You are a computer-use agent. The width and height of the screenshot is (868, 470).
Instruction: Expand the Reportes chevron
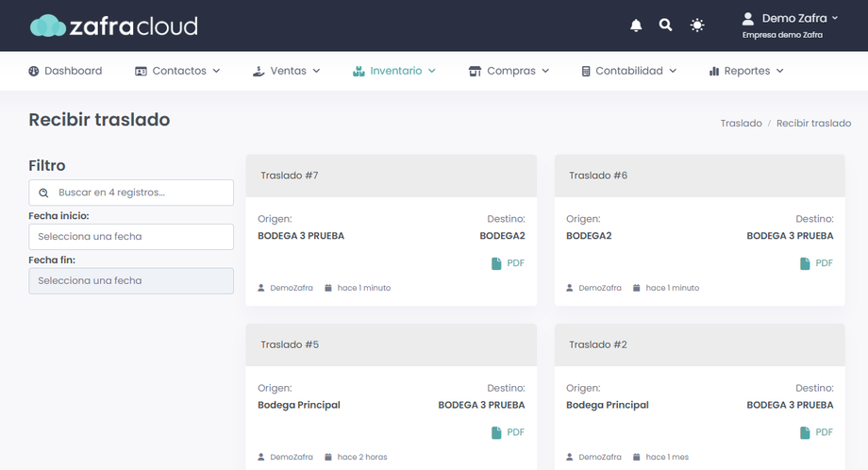pyautogui.click(x=780, y=71)
